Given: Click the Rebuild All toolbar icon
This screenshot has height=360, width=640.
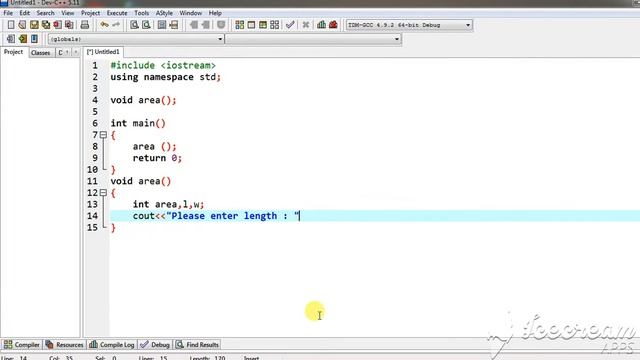Looking at the screenshot, I should coord(275,25).
